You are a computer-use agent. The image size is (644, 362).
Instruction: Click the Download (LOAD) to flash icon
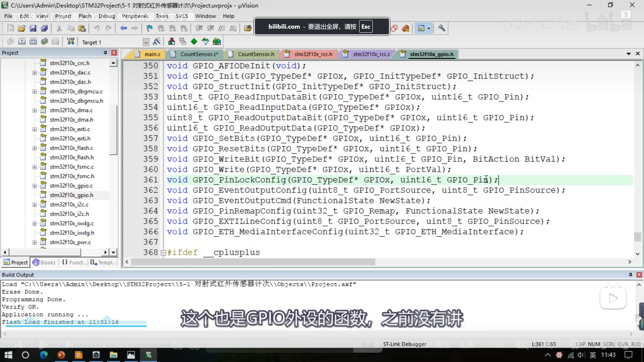click(71, 41)
